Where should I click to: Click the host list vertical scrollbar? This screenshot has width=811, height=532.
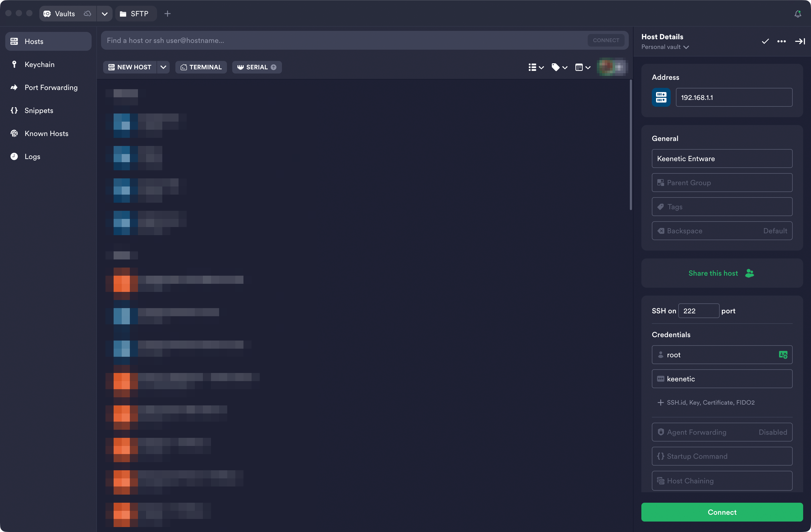click(x=631, y=145)
